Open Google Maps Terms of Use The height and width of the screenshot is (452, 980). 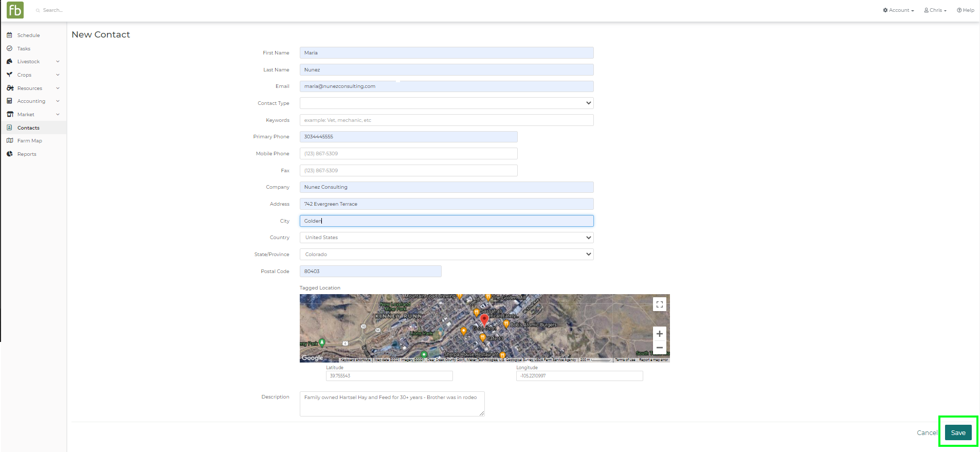[x=625, y=360]
